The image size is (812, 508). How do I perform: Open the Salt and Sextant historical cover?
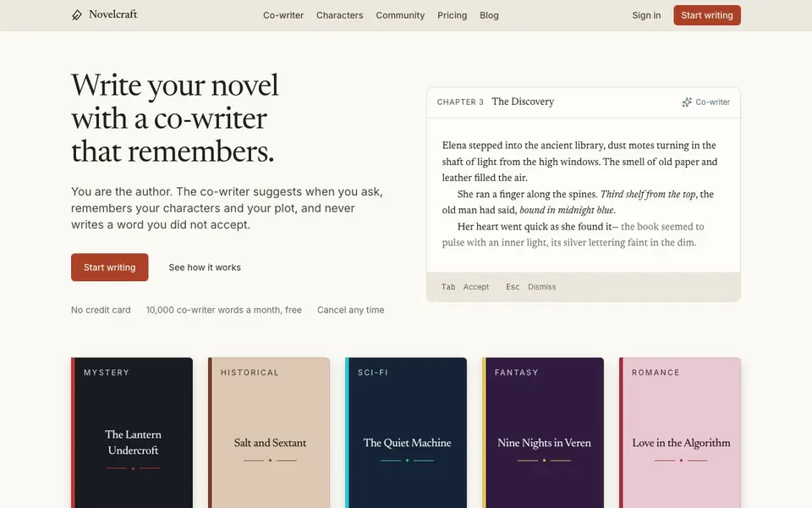[269, 433]
